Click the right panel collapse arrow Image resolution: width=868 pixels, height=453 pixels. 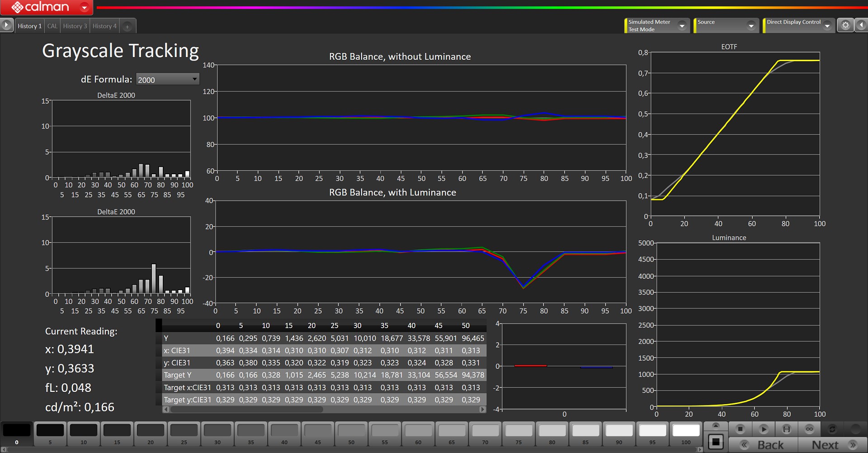(x=861, y=25)
